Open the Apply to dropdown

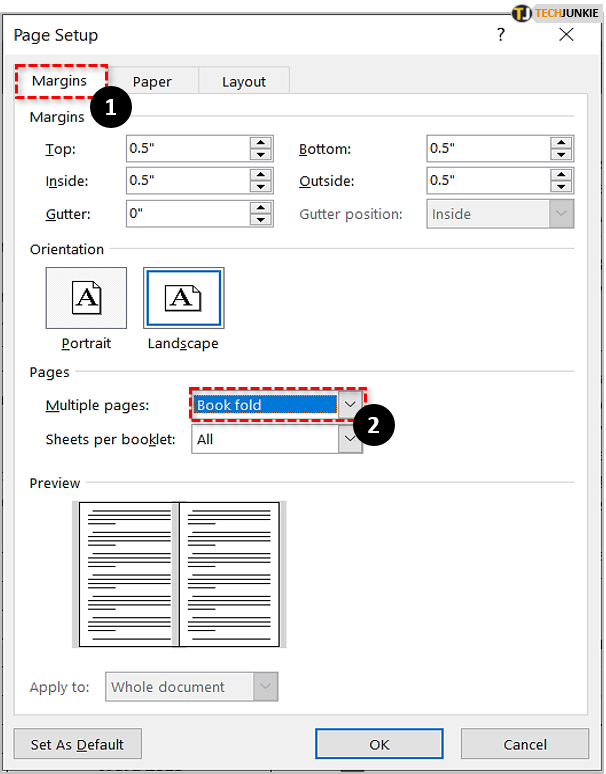(x=265, y=687)
